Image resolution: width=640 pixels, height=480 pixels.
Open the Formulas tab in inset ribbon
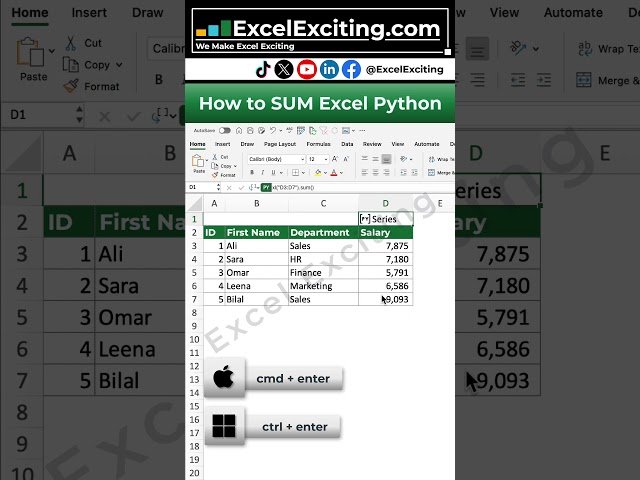tap(318, 144)
